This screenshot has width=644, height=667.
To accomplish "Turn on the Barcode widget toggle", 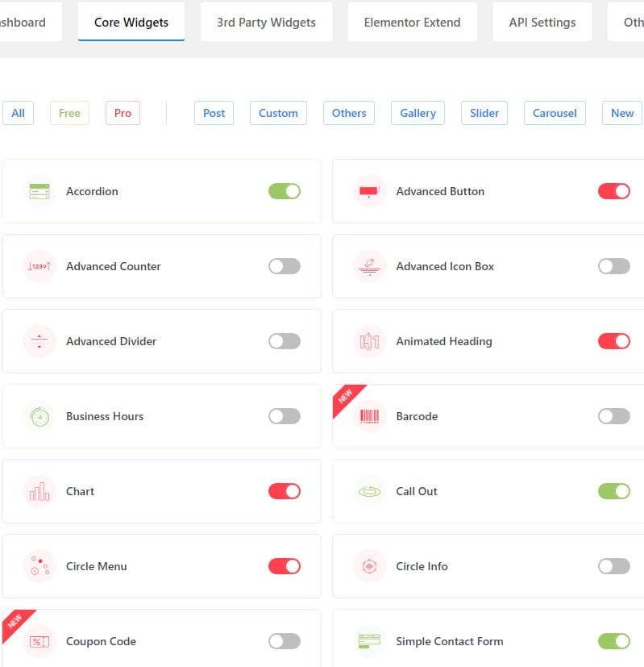I will tap(614, 416).
